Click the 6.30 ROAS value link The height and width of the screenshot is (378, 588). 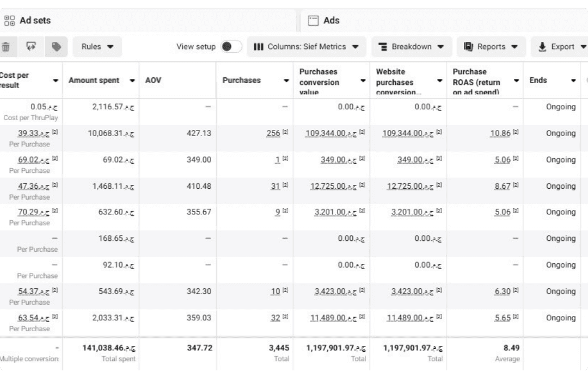(x=503, y=292)
